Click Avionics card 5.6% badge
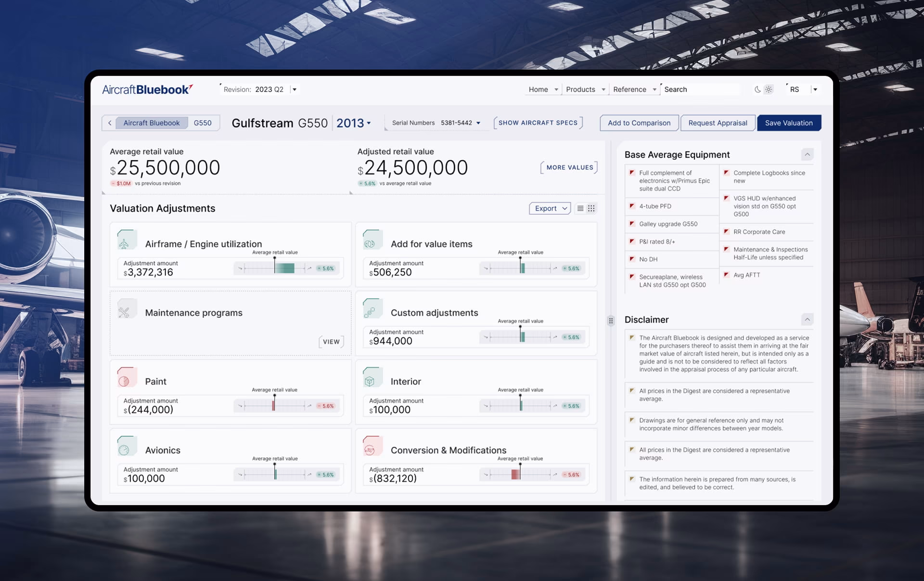 [x=325, y=475]
